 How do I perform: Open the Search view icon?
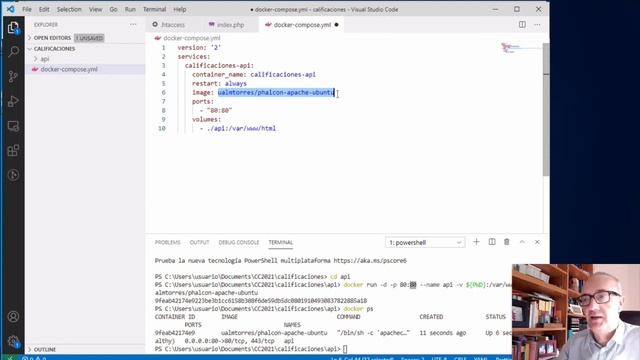13,52
